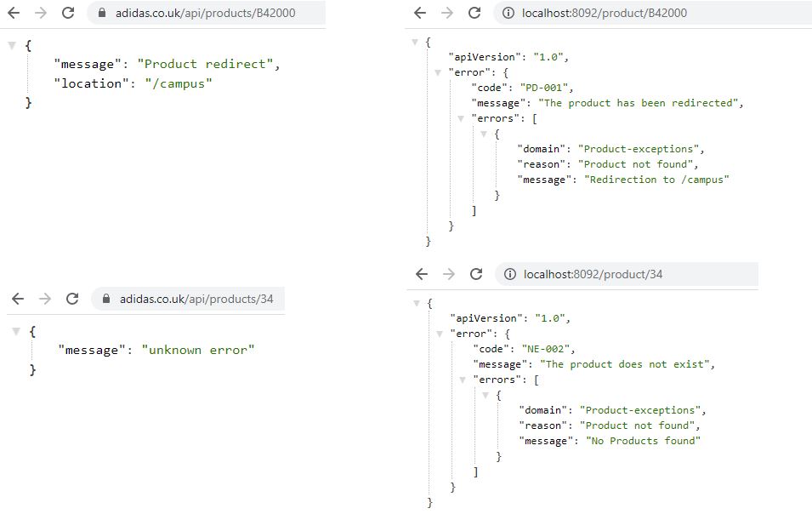Collapse "error" node with code PD-001
This screenshot has width=812, height=514.
tap(439, 73)
